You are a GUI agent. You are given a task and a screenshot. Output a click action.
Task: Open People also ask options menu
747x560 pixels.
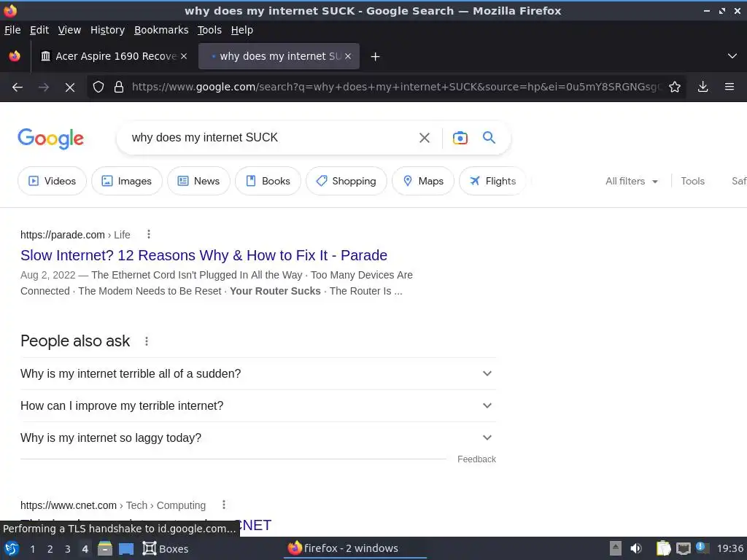tap(147, 341)
